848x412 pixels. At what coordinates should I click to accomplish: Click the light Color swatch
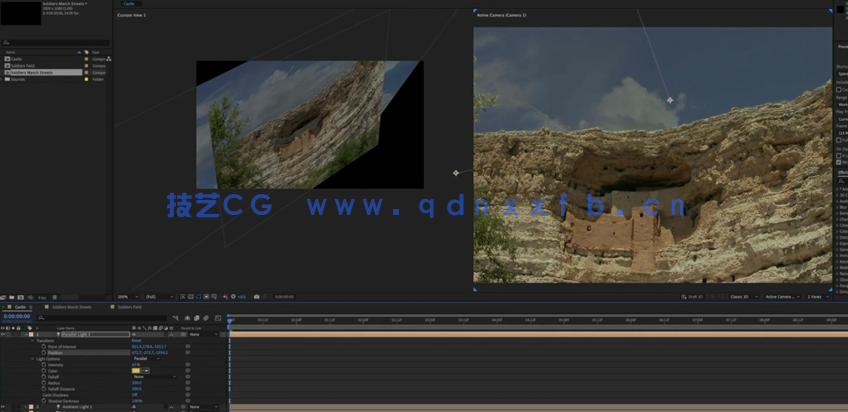click(x=136, y=370)
